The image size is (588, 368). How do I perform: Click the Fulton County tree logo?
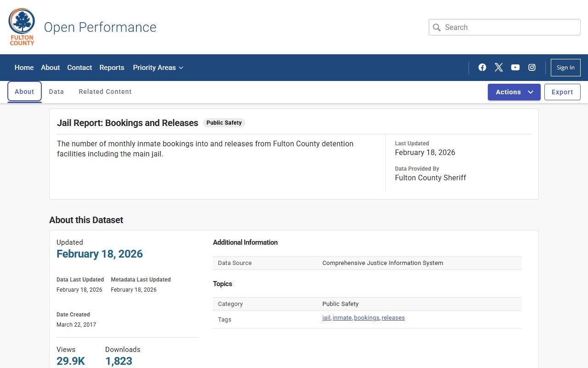[22, 27]
